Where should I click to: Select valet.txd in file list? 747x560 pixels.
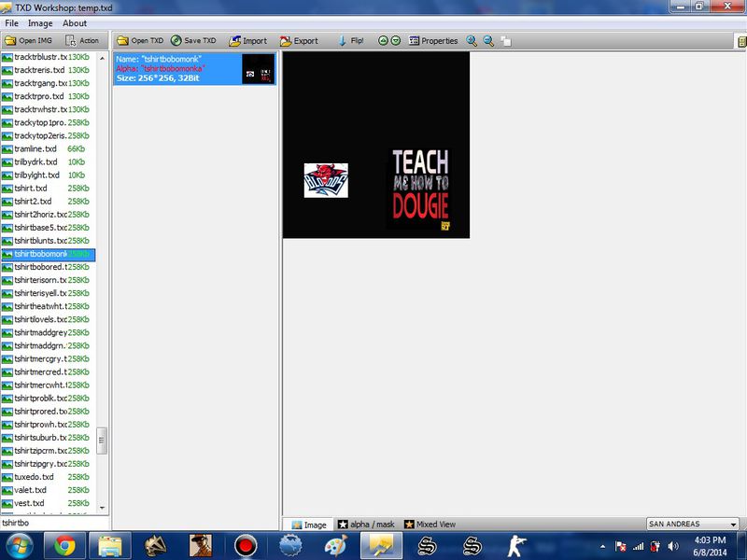(x=49, y=490)
